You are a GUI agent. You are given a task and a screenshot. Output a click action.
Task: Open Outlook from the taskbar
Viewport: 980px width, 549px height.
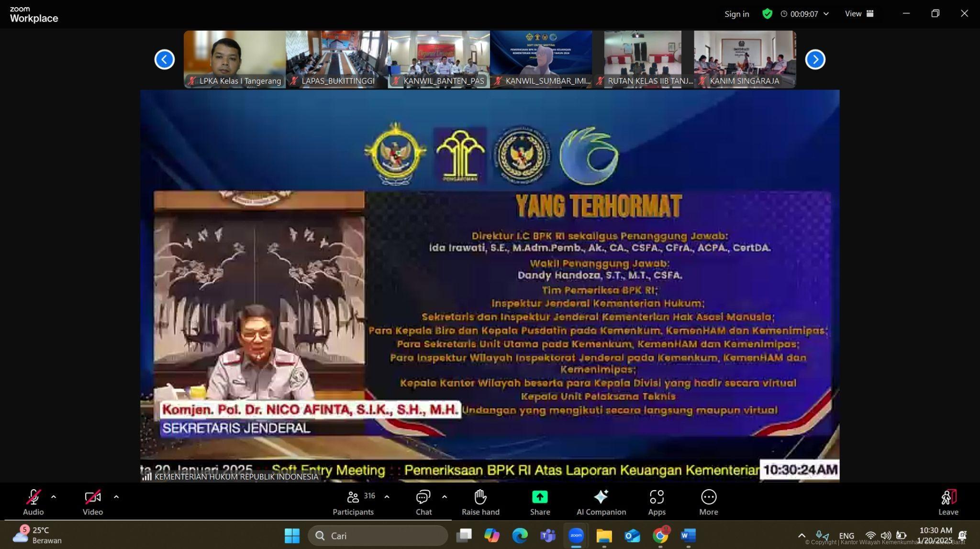pos(632,536)
